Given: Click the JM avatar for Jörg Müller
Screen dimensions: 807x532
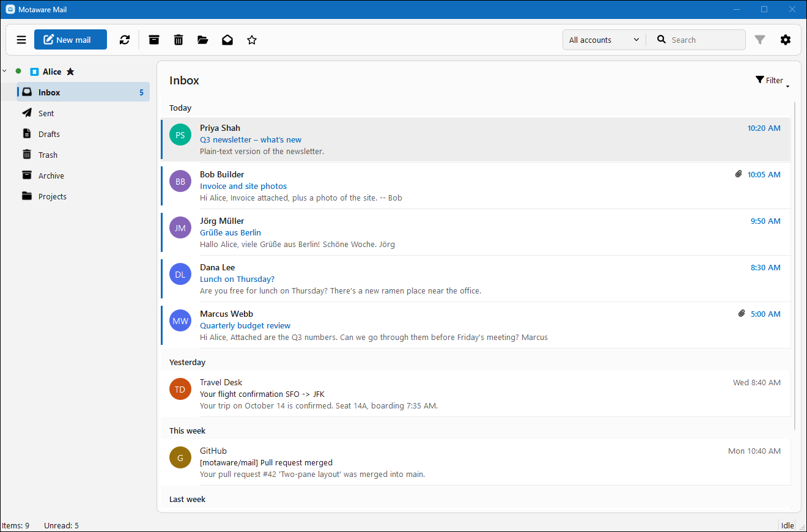Looking at the screenshot, I should click(x=180, y=227).
